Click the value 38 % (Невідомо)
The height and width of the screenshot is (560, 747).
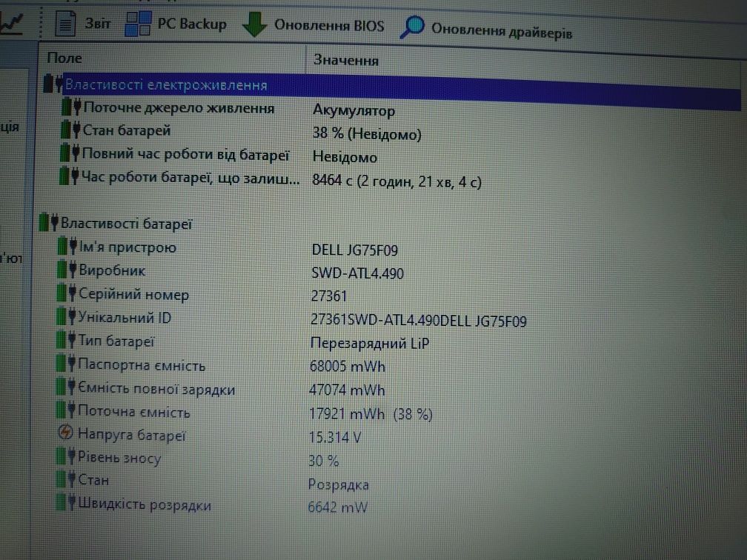[x=367, y=134]
